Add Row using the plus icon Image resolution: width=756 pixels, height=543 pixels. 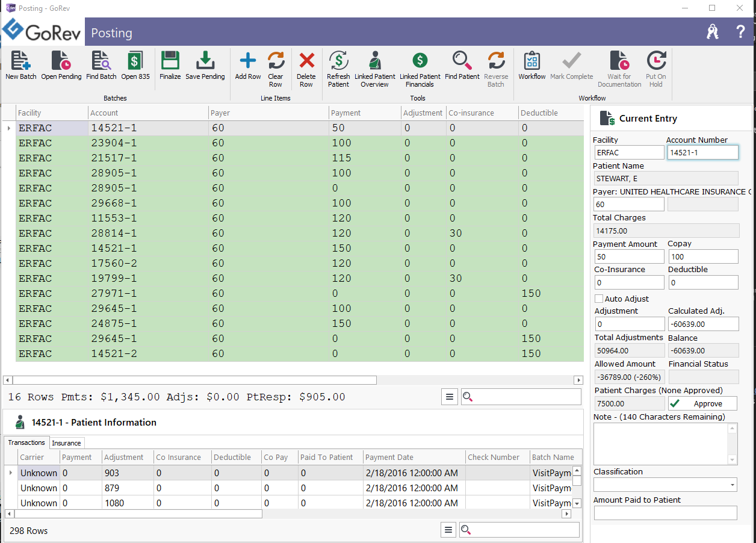tap(248, 61)
